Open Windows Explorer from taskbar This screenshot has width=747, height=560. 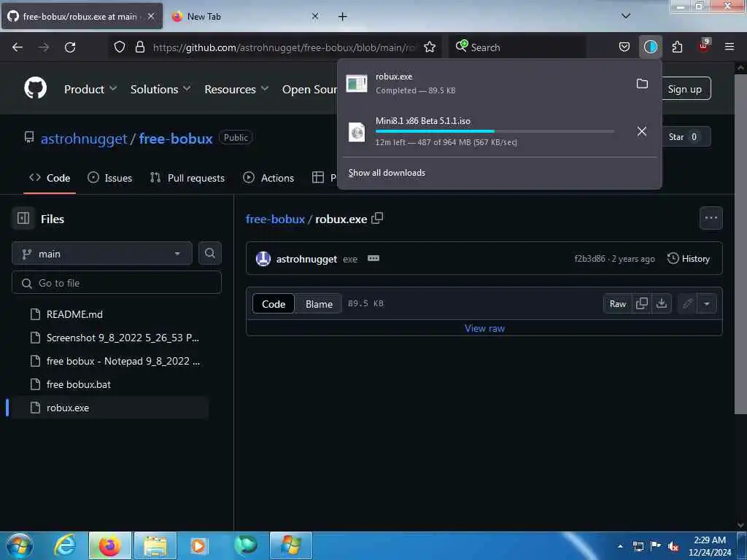pos(155,545)
